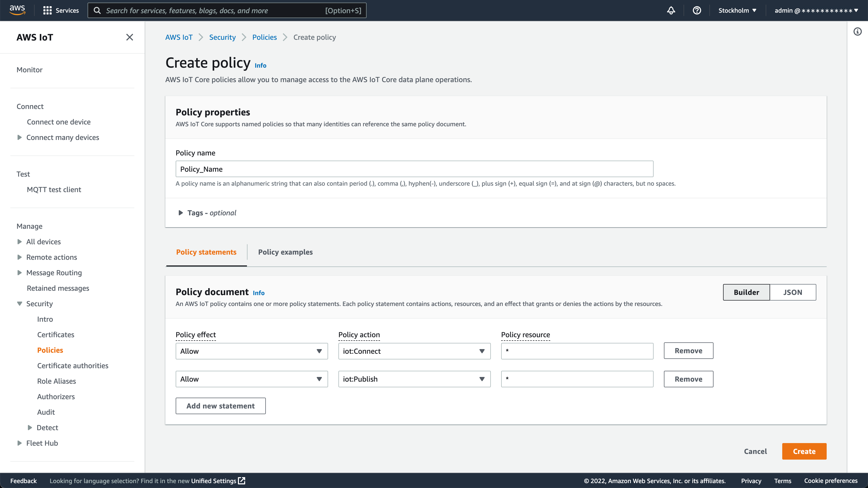Switch policy document to JSON mode

(x=793, y=292)
